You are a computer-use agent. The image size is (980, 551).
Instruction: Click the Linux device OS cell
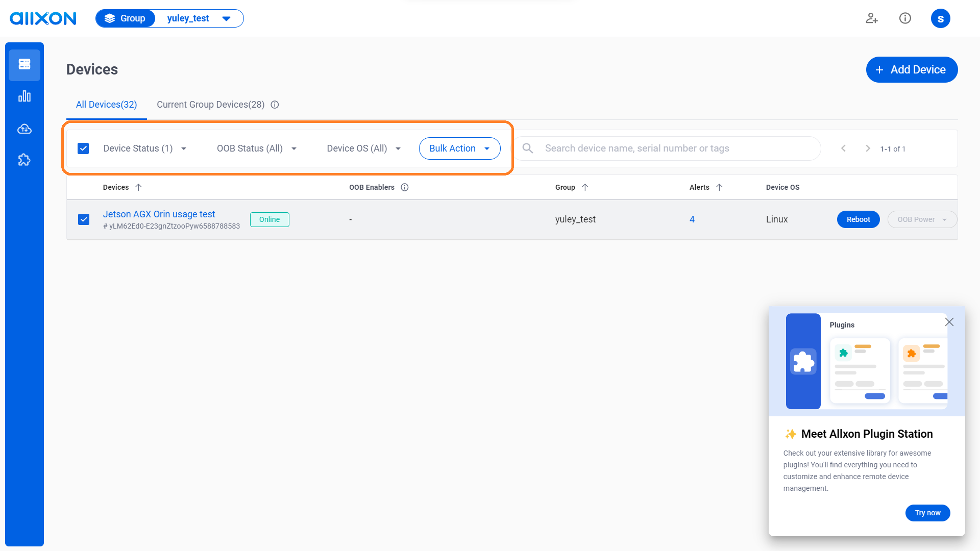pos(777,219)
